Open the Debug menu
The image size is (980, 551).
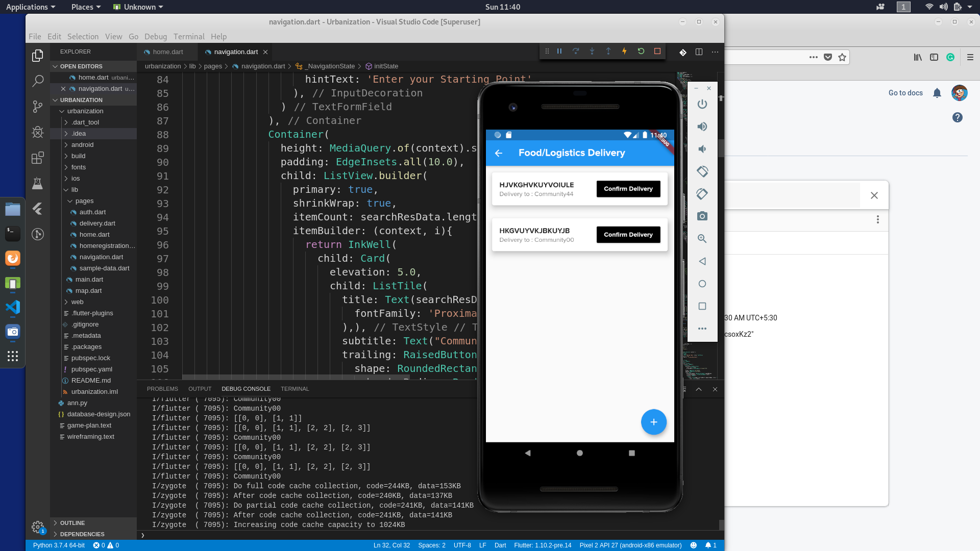click(155, 37)
